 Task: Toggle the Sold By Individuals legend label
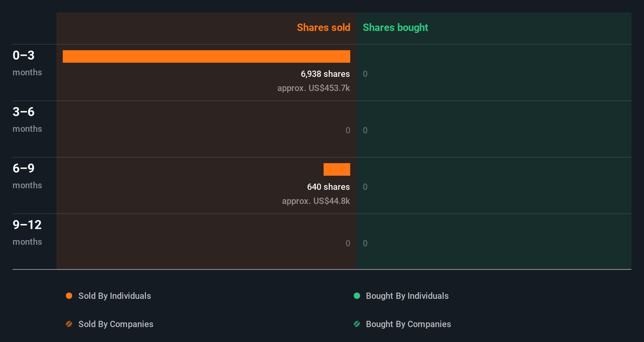point(114,296)
